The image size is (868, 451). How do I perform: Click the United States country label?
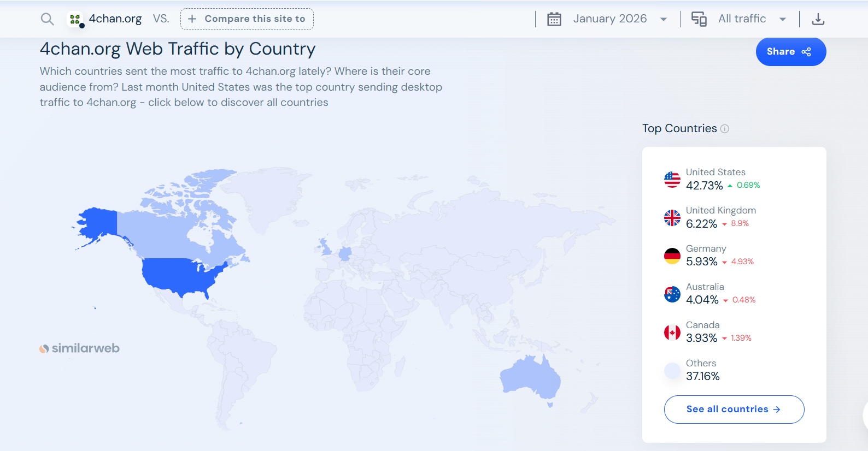pos(715,172)
